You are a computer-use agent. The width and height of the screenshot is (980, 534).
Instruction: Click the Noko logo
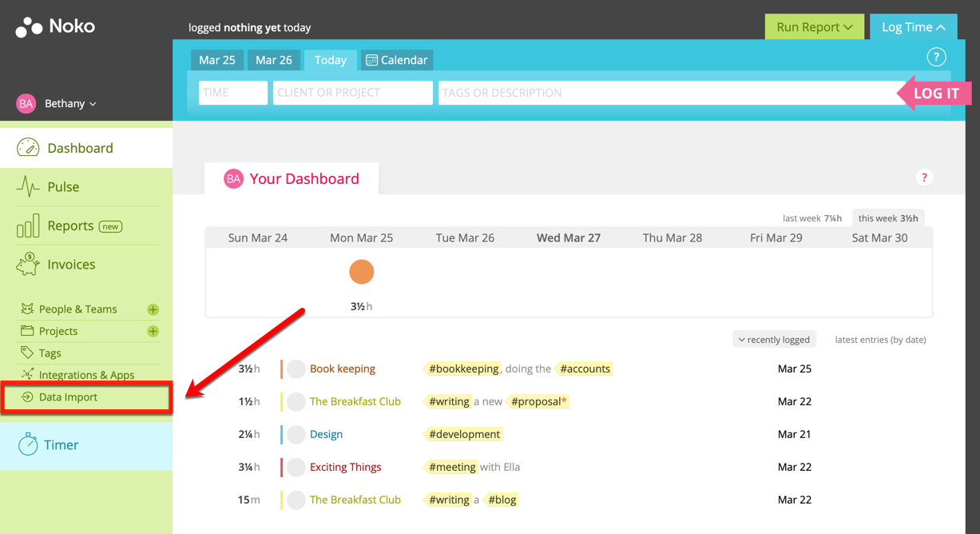pos(55,26)
